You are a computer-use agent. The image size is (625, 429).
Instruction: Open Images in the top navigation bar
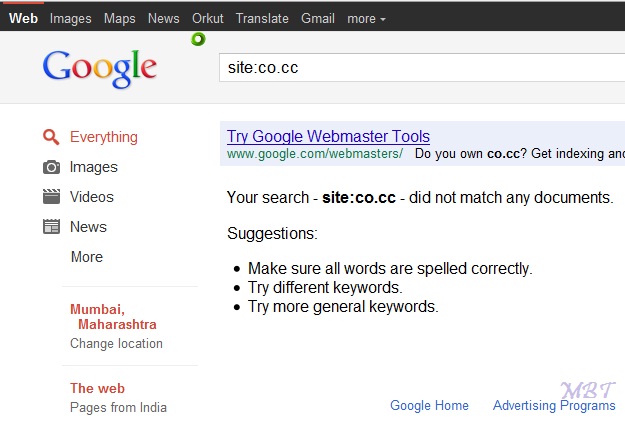click(x=70, y=18)
